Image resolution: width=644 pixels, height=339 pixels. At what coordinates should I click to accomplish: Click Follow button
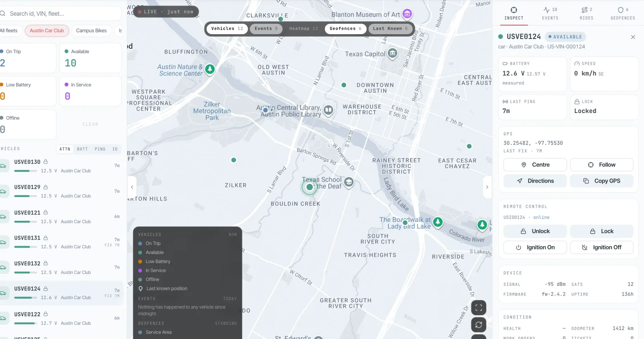(601, 165)
